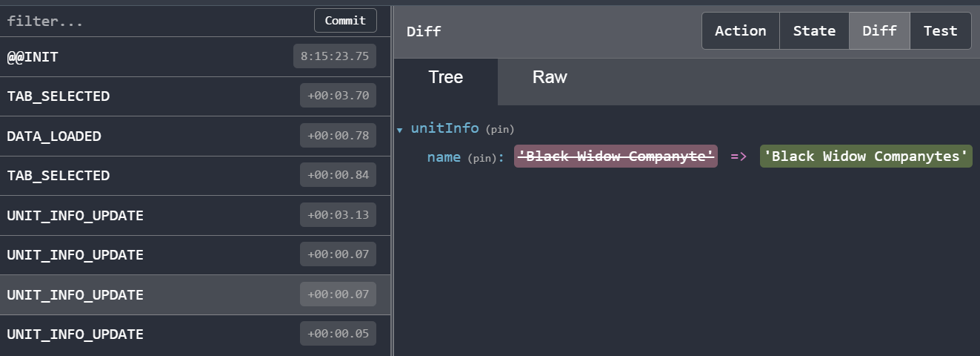Open the Test tab

(x=940, y=31)
